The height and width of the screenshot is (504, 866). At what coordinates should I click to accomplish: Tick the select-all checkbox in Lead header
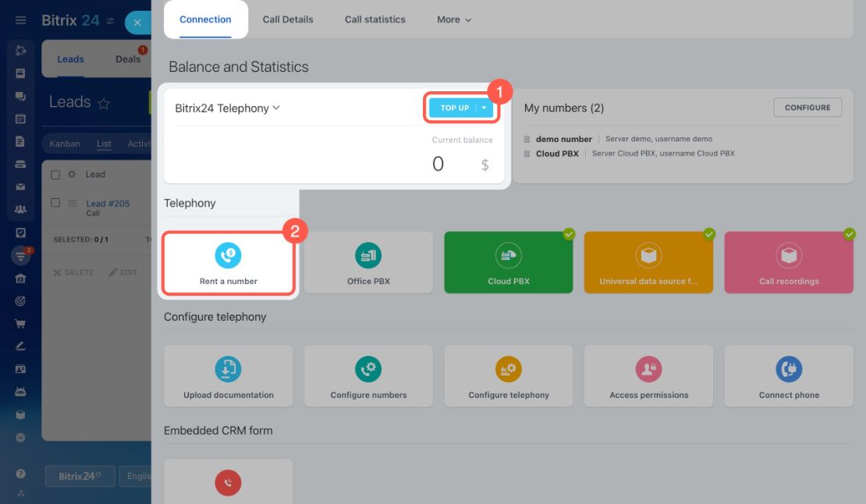[x=55, y=175]
